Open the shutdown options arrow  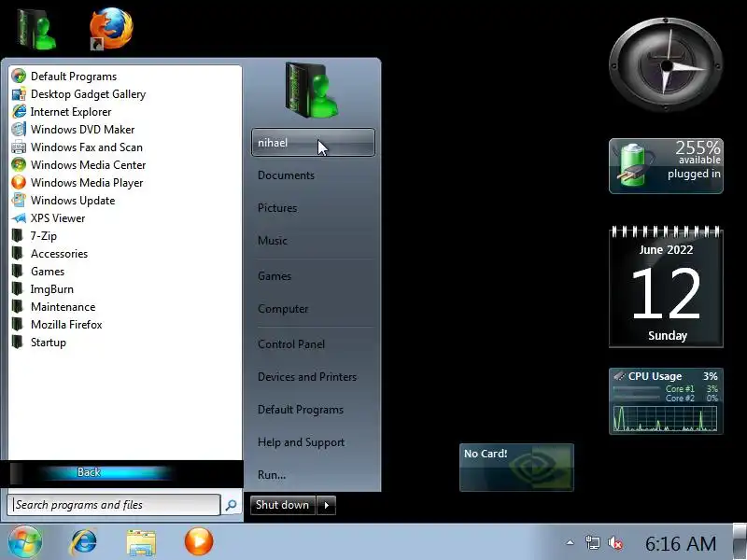(326, 505)
